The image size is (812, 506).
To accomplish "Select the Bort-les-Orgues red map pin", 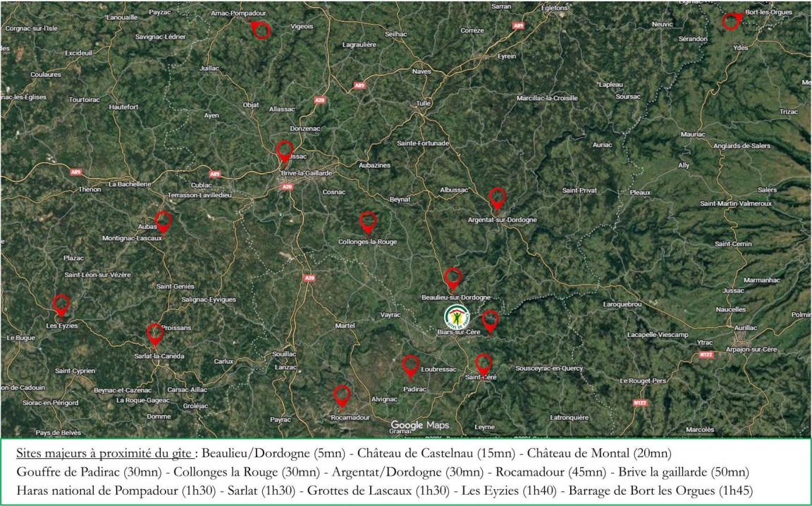I will tap(732, 20).
